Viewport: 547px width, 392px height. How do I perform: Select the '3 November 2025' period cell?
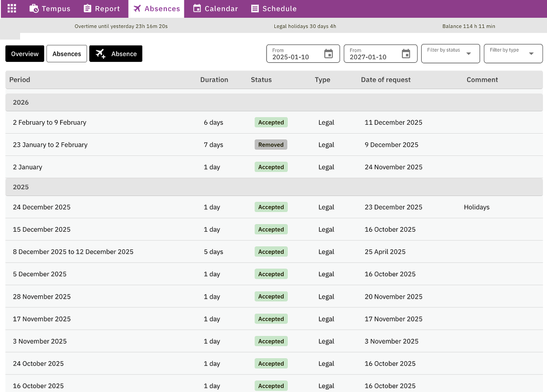(40, 341)
